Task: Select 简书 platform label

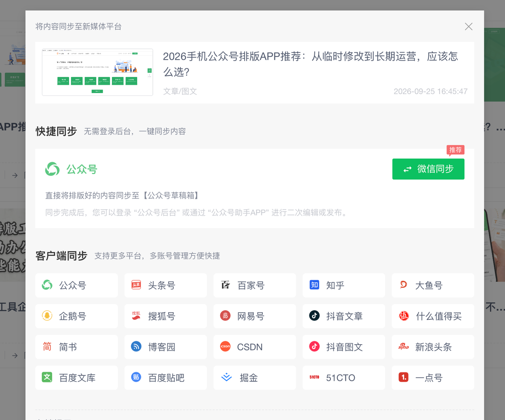Action: pos(68,347)
